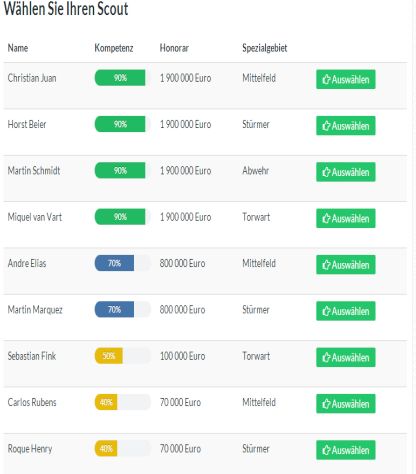Viewport: 416px width, 474px height.
Task: Choose Martin Schmidt via Auswählen button
Action: point(346,172)
